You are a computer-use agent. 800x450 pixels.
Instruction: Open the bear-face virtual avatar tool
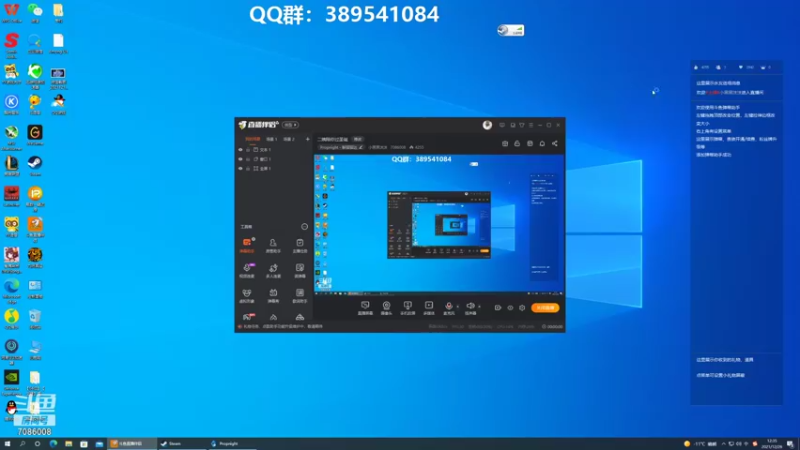[247, 295]
